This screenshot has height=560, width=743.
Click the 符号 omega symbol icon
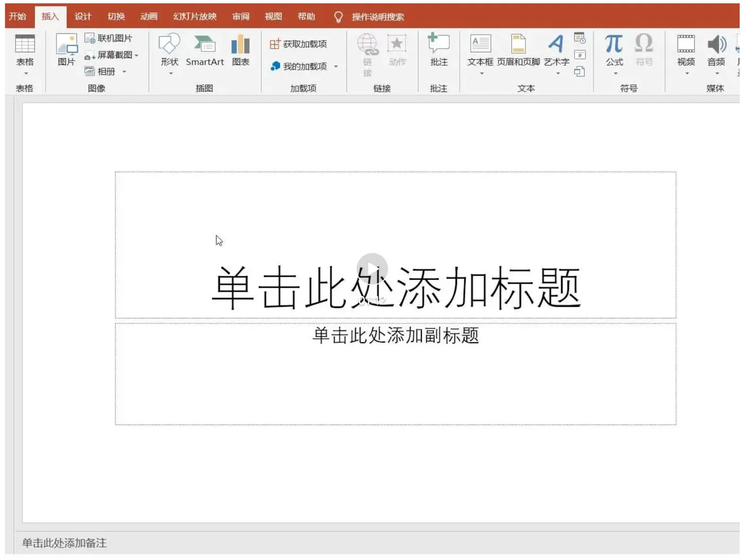click(644, 43)
